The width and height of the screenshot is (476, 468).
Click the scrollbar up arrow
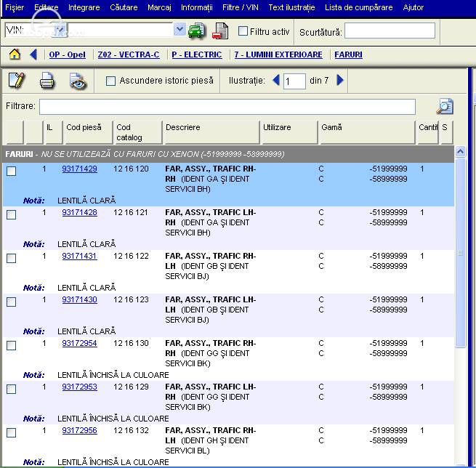(x=460, y=151)
